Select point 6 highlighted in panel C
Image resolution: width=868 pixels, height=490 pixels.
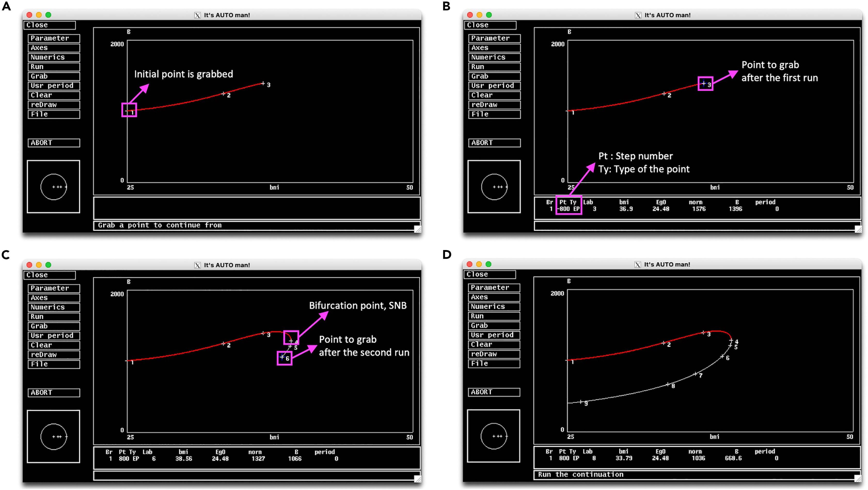282,357
